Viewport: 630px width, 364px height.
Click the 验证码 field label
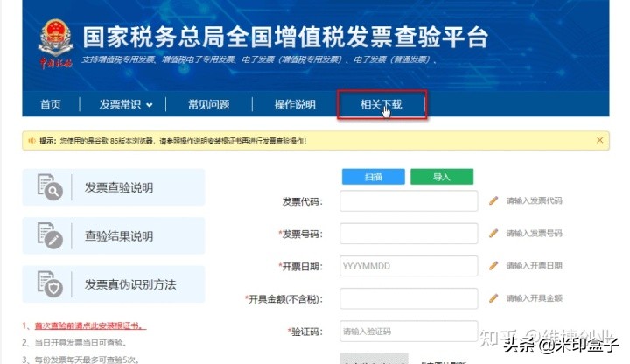pyautogui.click(x=305, y=332)
